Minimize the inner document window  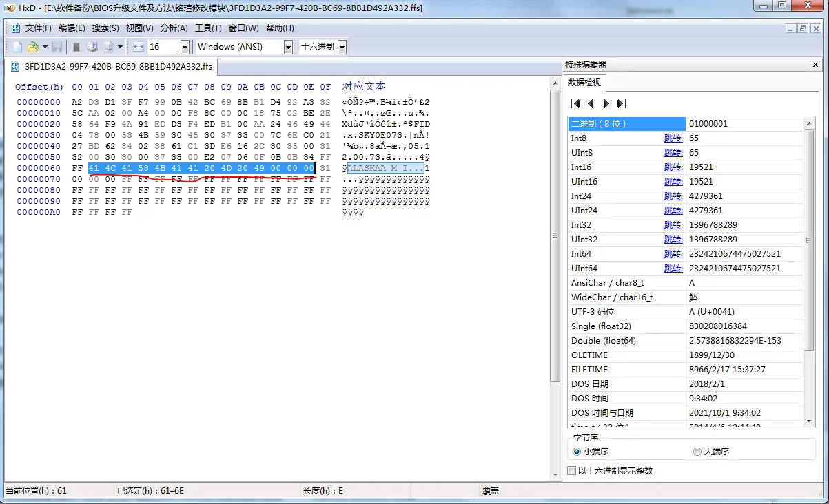point(791,28)
